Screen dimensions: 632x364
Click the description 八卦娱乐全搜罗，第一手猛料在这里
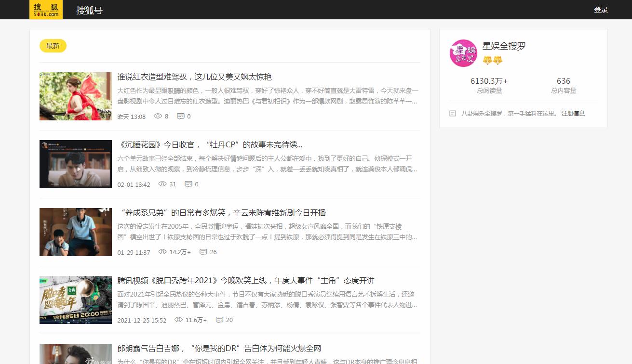[509, 114]
